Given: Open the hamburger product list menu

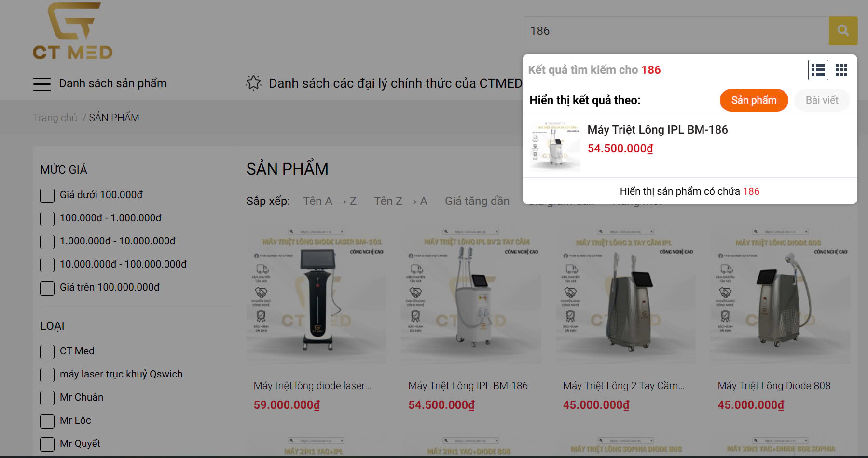Looking at the screenshot, I should (x=42, y=84).
